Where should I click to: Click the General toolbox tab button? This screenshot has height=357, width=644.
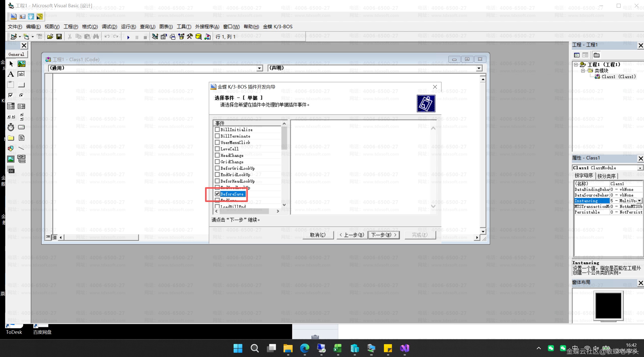coord(16,54)
